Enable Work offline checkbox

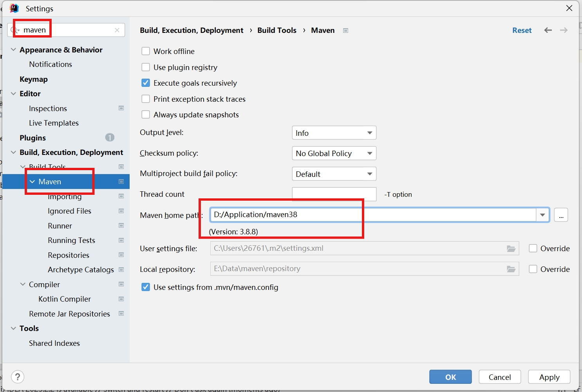pyautogui.click(x=146, y=51)
